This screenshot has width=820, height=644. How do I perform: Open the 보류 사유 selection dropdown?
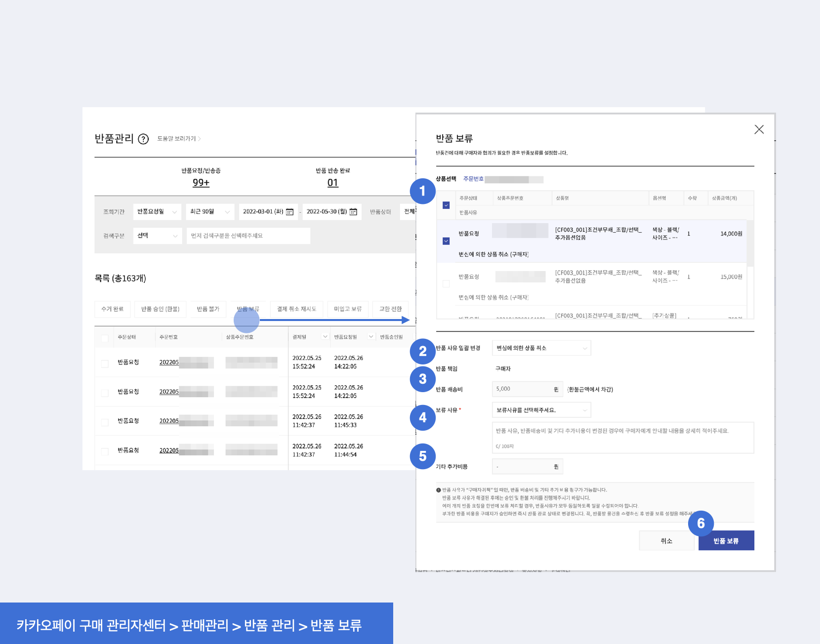pos(541,410)
